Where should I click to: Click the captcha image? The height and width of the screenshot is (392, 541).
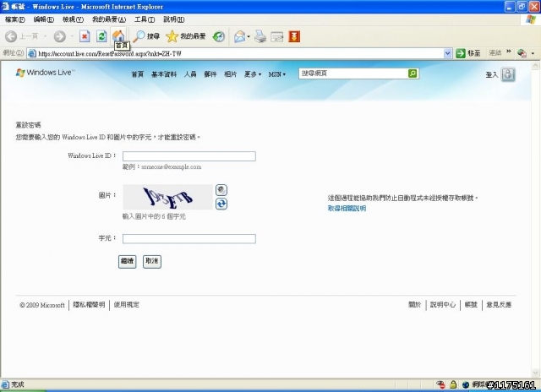pos(168,197)
